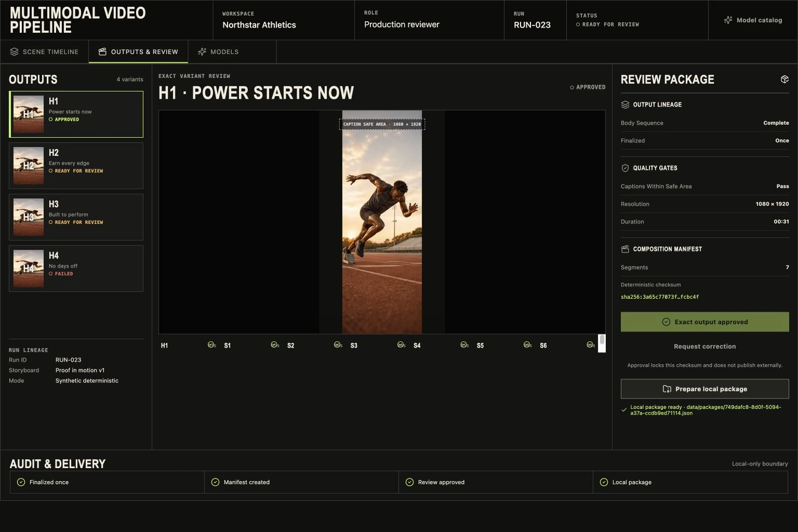The height and width of the screenshot is (532, 798).
Task: Click the Storyboard value Proof in motion v1
Action: (80, 370)
